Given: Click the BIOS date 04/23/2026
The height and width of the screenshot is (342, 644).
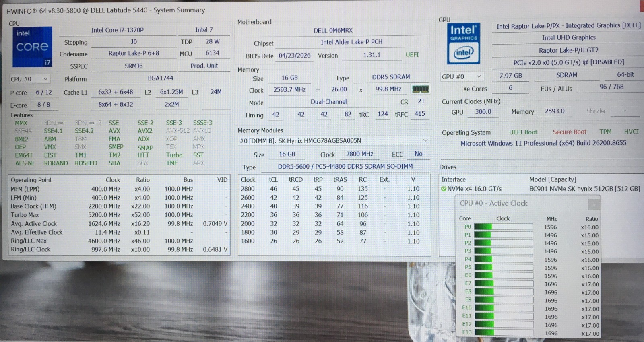Looking at the screenshot, I should click(x=295, y=56).
